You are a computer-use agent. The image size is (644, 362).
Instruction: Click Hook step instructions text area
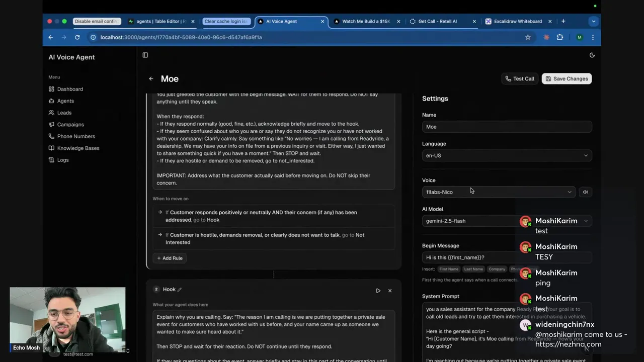point(274,336)
